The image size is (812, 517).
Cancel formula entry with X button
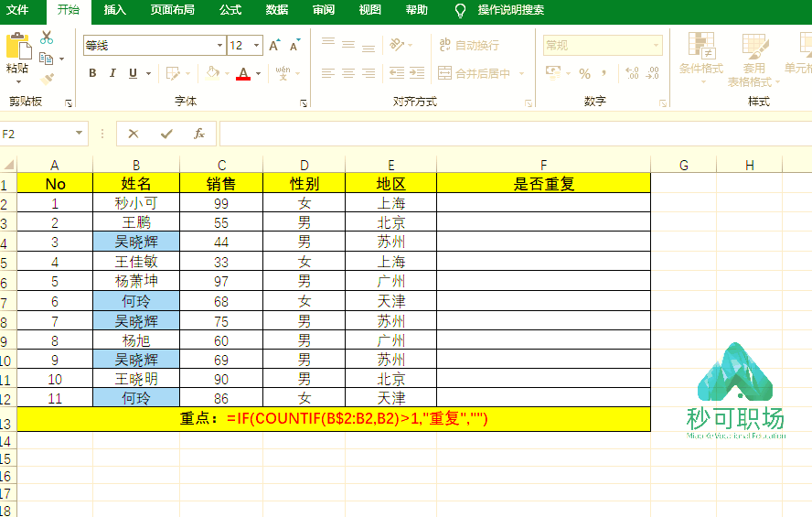(x=134, y=134)
